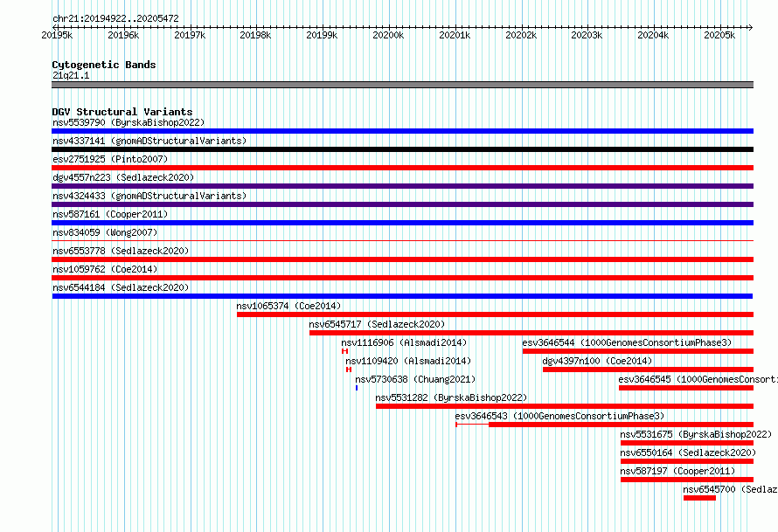Open the nsv834059 (Wong2007) label
The height and width of the screenshot is (532, 778).
click(105, 232)
